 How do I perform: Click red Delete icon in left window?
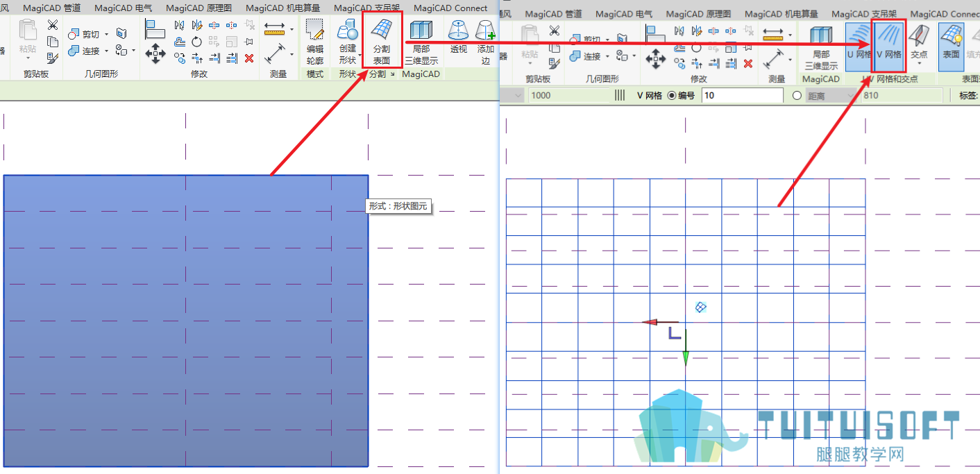click(249, 58)
